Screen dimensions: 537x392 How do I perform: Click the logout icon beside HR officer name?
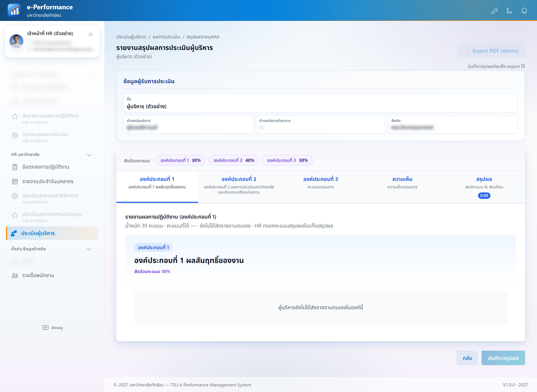[x=91, y=34]
